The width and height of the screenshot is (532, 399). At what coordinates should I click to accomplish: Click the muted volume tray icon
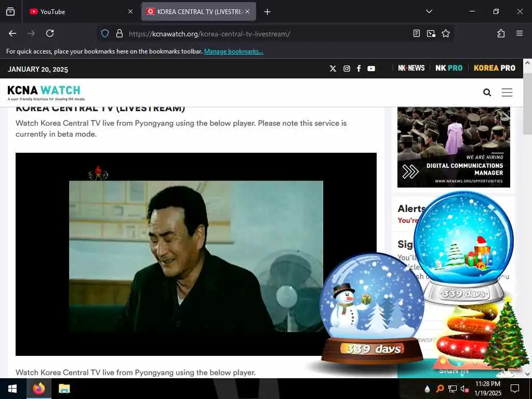[464, 389]
